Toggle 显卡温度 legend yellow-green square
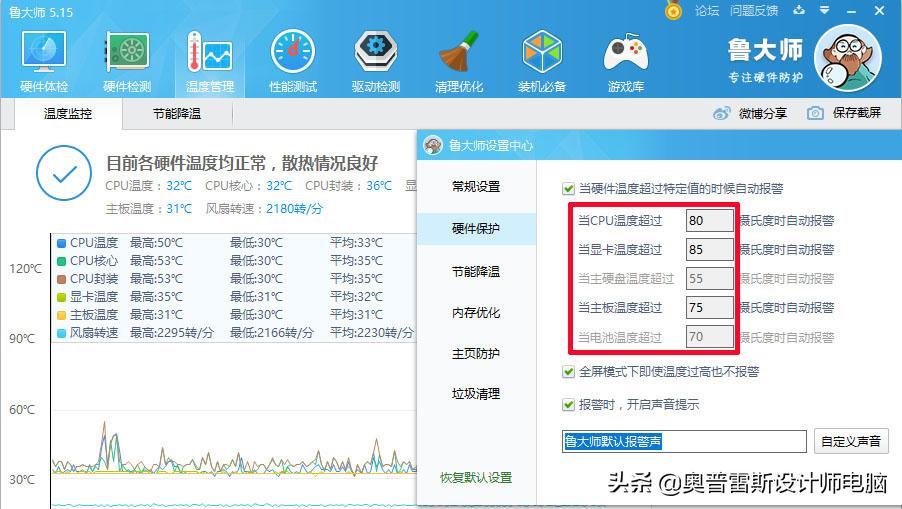This screenshot has height=509, width=902. click(62, 297)
